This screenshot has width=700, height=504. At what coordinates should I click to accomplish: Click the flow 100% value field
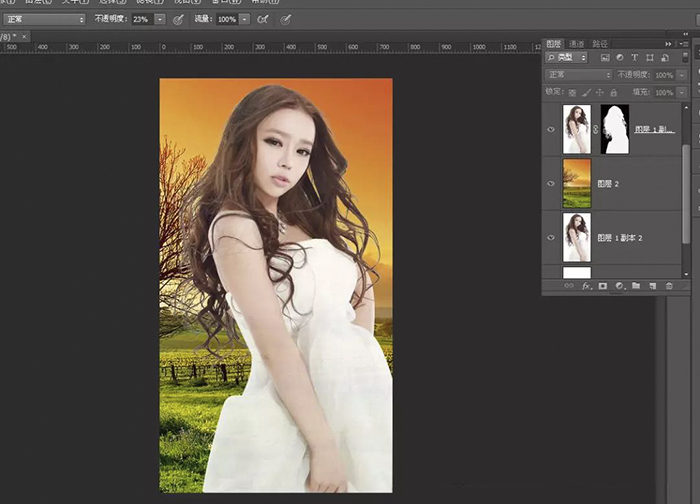pyautogui.click(x=226, y=19)
